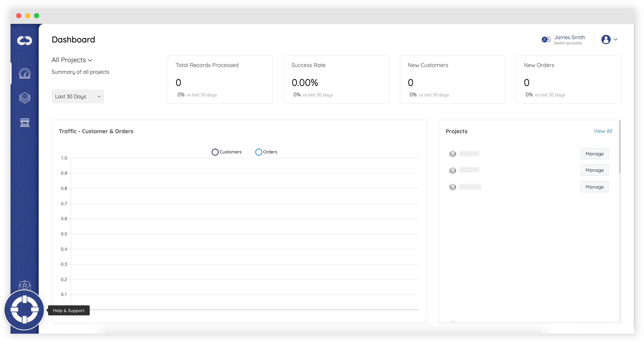This screenshot has height=343, width=644.
Task: Click the third project's layers icon
Action: 453,187
